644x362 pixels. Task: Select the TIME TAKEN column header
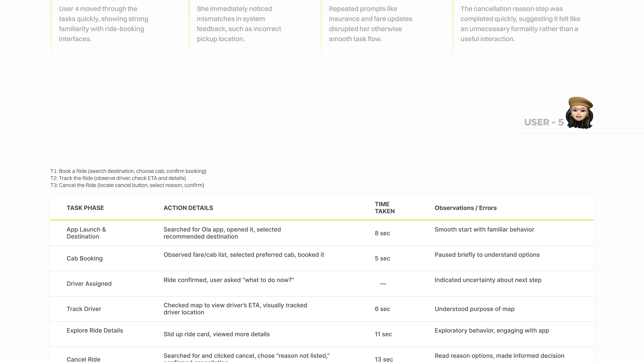pos(385,208)
